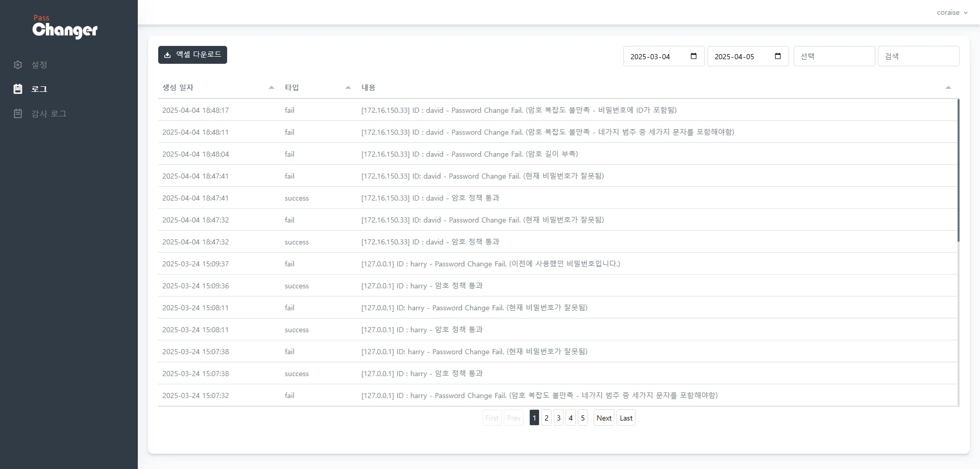Open the coraise user dropdown

pyautogui.click(x=952, y=13)
